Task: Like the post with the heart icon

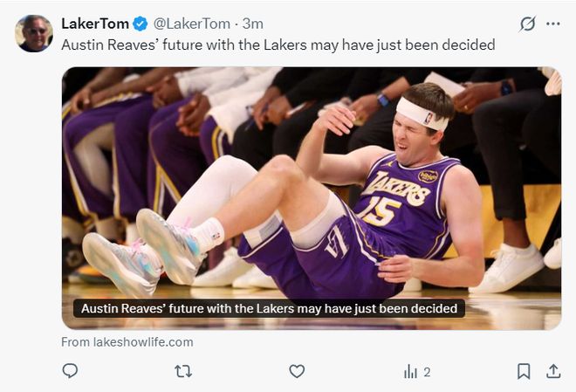Action: [x=297, y=371]
